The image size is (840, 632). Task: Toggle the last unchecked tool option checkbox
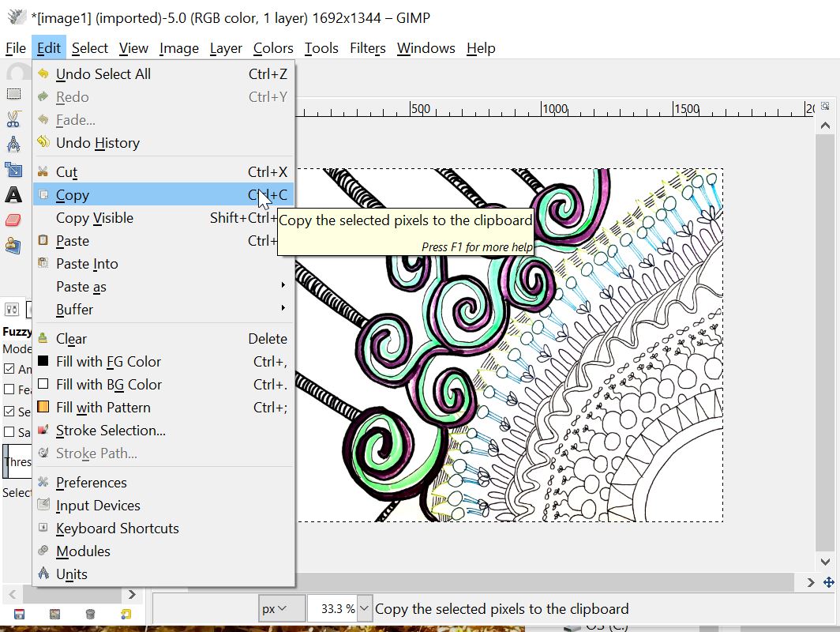[x=9, y=432]
